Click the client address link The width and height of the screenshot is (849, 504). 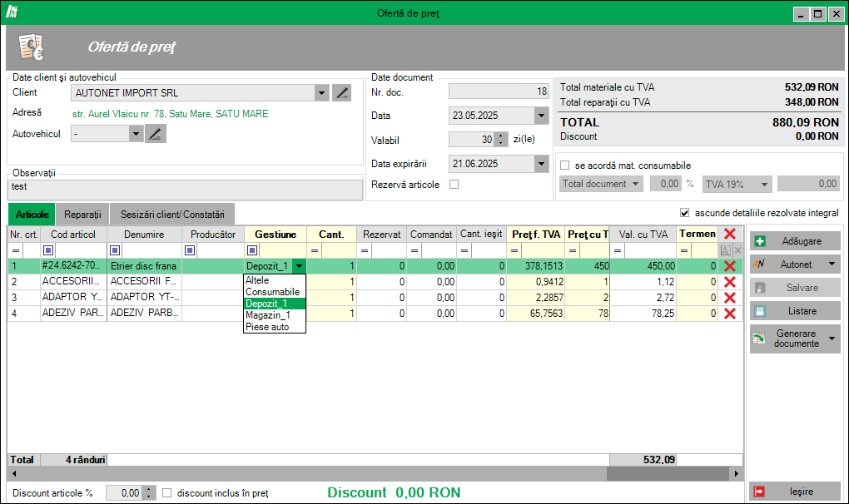(170, 114)
